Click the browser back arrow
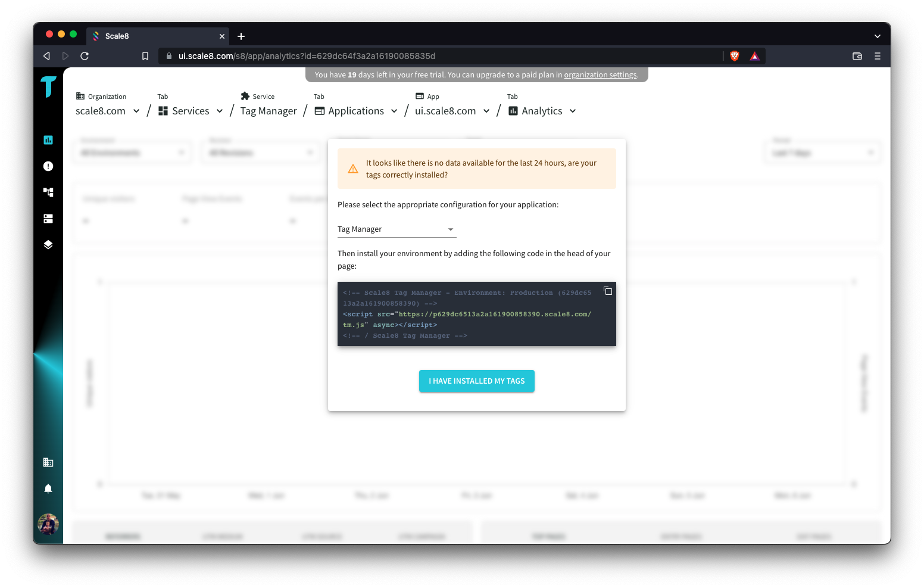This screenshot has width=924, height=588. 46,56
